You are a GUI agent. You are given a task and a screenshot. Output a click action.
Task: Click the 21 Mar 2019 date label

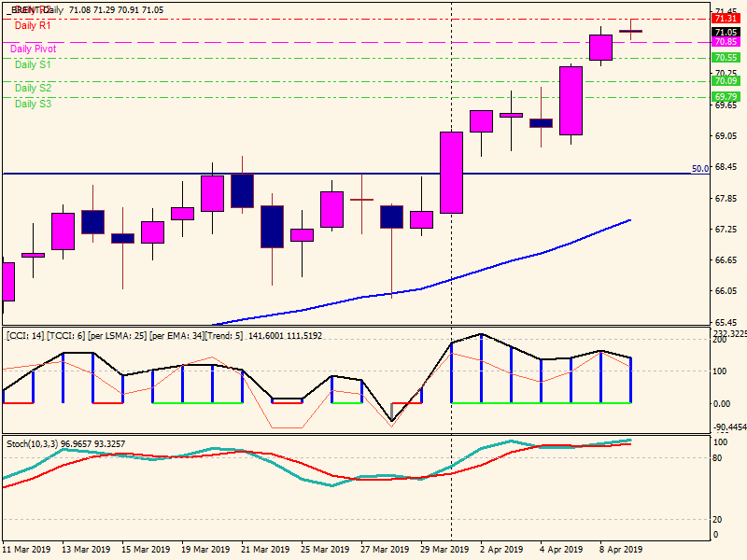263,550
